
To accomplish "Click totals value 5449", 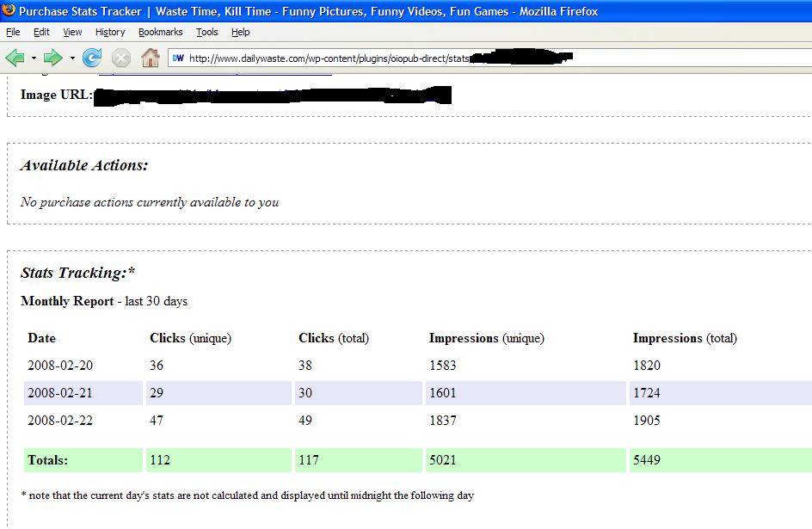I will point(647,460).
